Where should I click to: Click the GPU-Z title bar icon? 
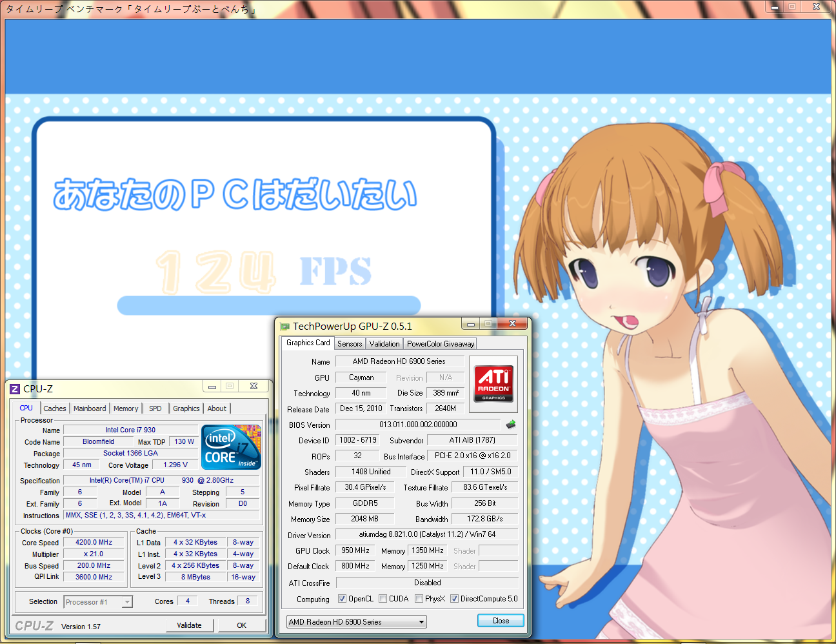[285, 327]
